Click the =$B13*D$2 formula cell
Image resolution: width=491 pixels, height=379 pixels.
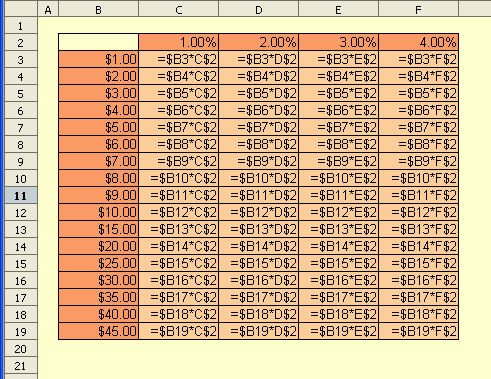pos(259,229)
